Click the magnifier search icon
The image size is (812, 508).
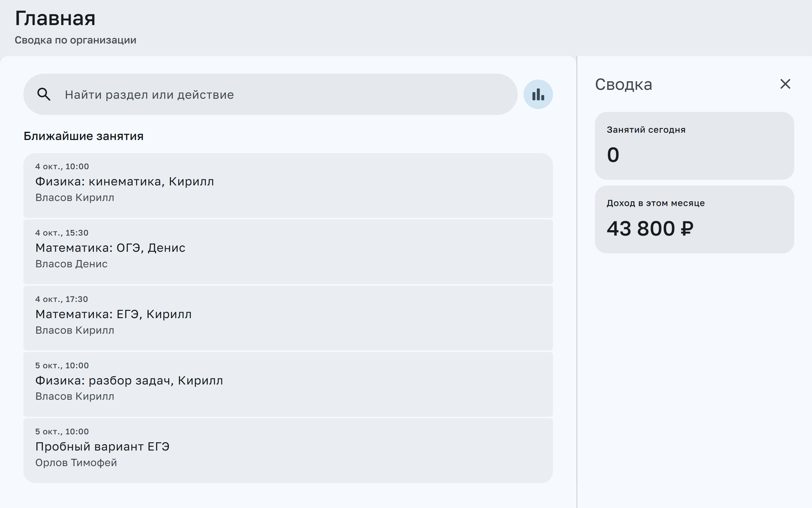tap(44, 94)
